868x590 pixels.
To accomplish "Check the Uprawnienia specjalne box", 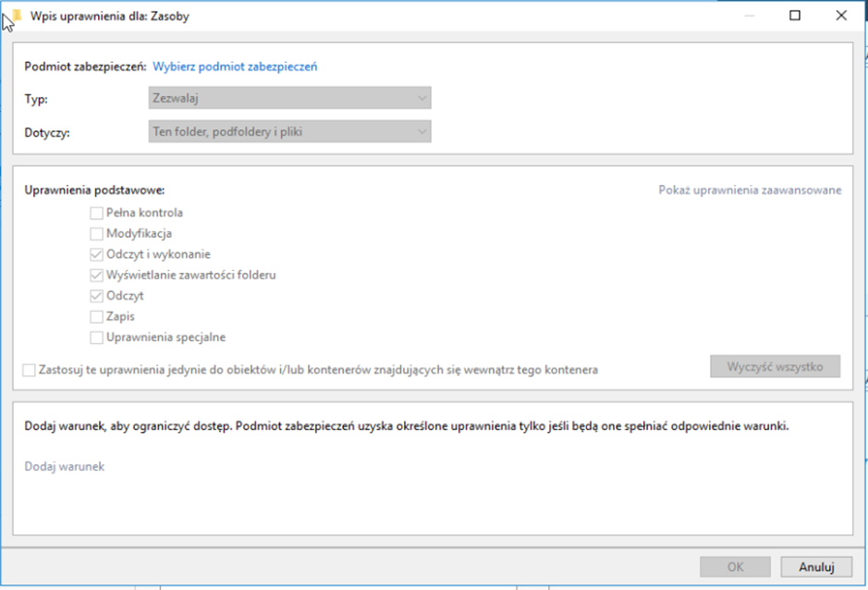I will [97, 338].
